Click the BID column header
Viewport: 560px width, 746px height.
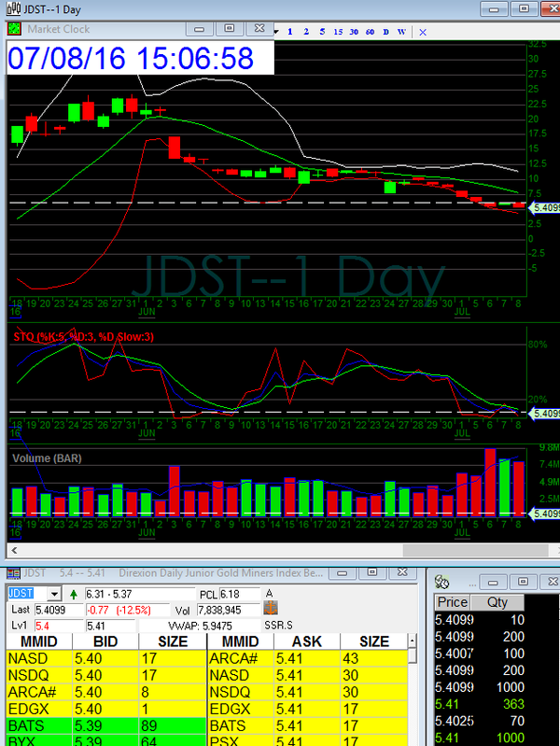(x=105, y=641)
